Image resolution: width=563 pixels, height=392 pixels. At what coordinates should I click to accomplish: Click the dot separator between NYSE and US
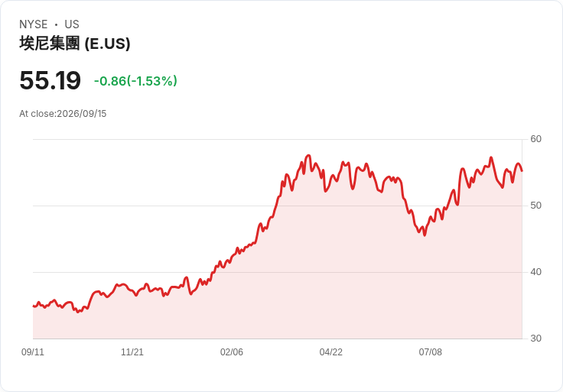coord(56,24)
